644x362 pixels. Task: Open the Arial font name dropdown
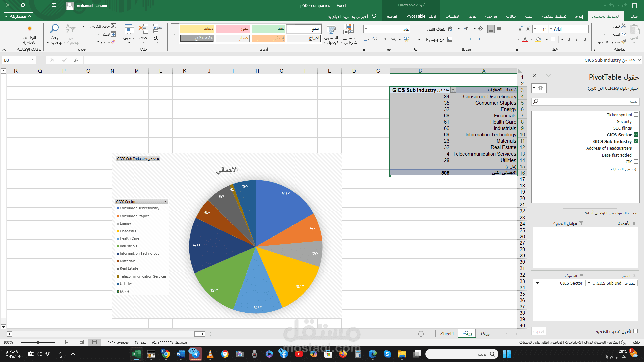point(551,29)
